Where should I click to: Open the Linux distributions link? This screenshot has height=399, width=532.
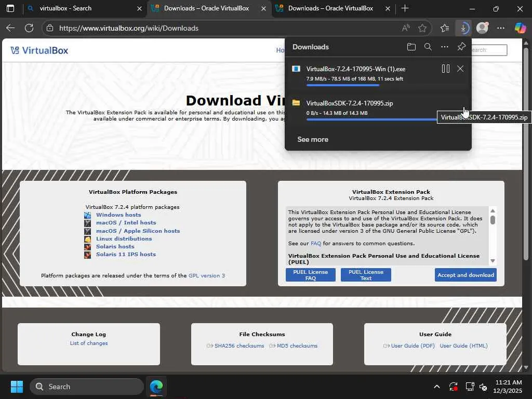[124, 238]
